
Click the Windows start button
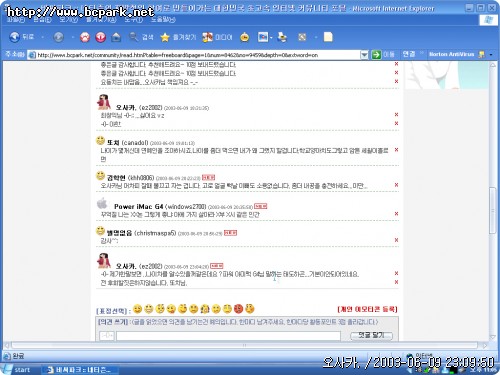click(x=17, y=370)
